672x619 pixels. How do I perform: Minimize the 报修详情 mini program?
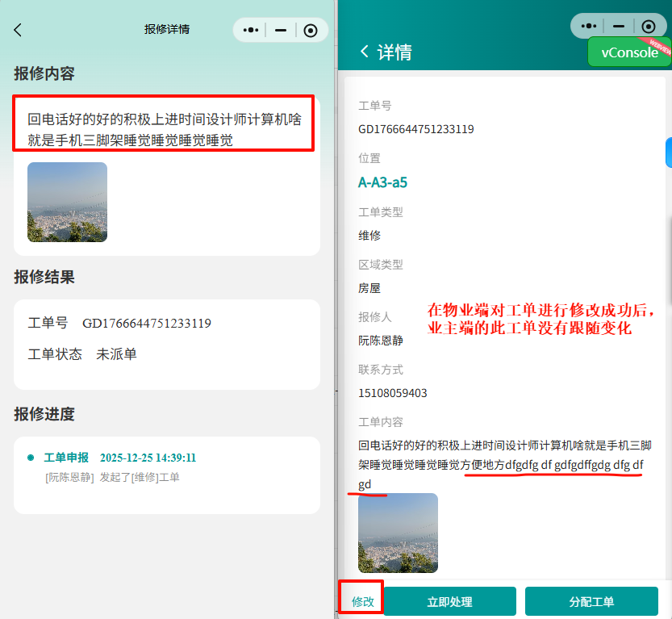(x=281, y=31)
